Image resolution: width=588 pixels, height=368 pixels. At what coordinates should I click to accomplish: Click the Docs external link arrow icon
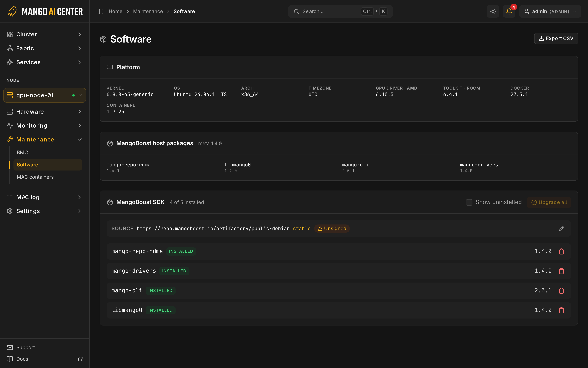tap(80, 359)
